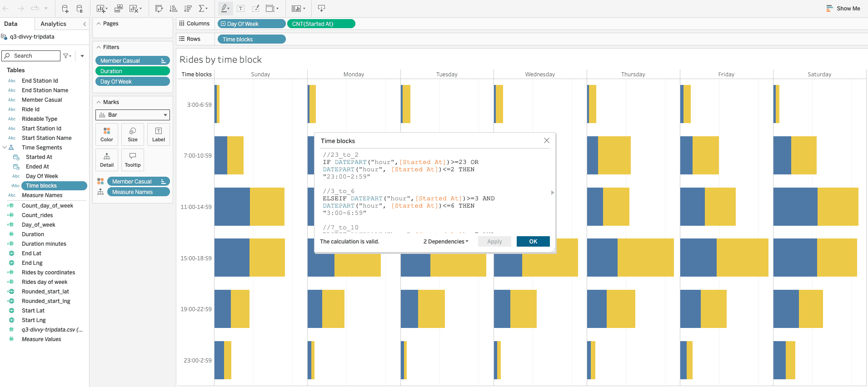
Task: Click the Show Me icon
Action: (829, 9)
